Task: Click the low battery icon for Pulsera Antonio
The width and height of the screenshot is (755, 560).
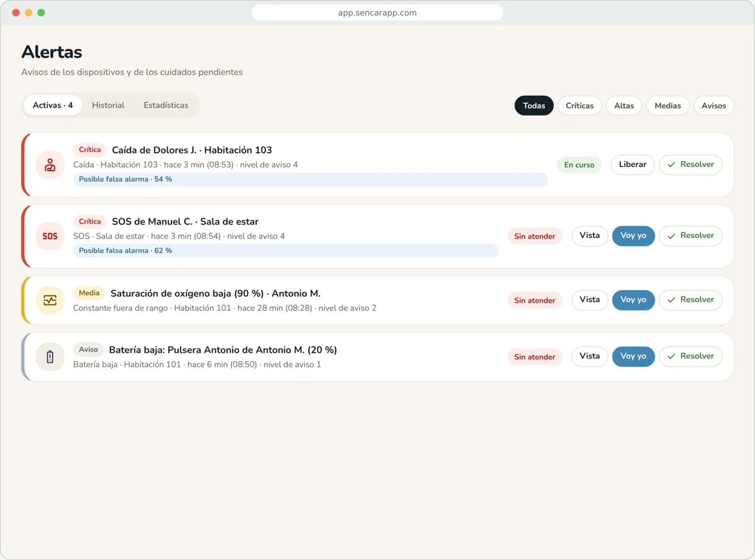Action: [x=50, y=357]
